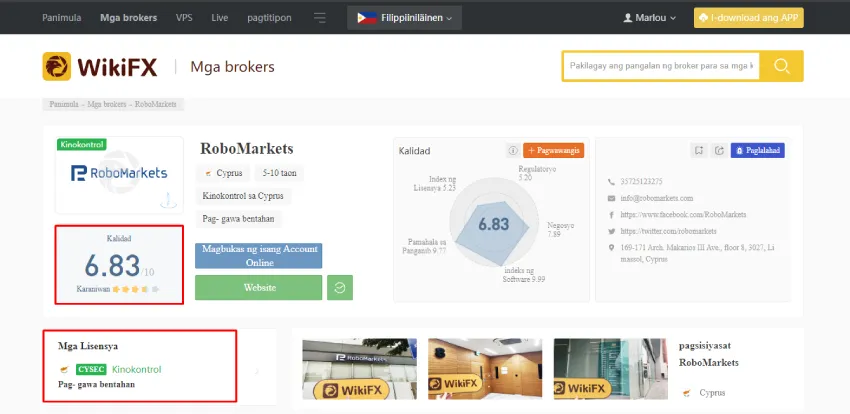Open the RoboMarkets facebook link
This screenshot has height=414, width=850.
click(x=683, y=215)
